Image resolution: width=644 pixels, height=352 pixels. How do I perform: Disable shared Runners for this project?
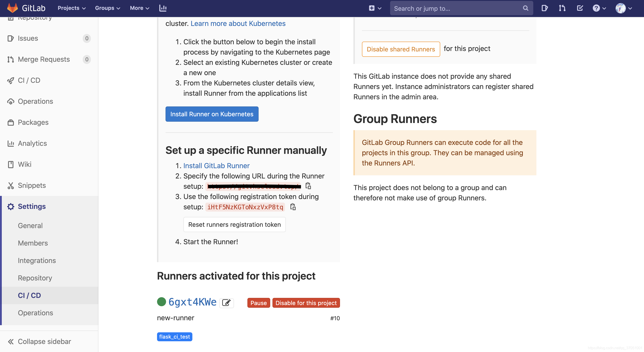click(401, 49)
